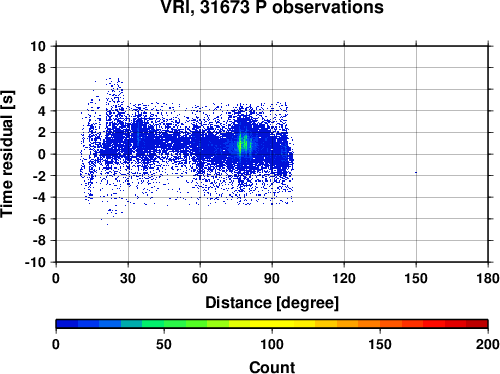Click the x-axis tick label 180
This screenshot has width=500, height=374.
click(488, 278)
